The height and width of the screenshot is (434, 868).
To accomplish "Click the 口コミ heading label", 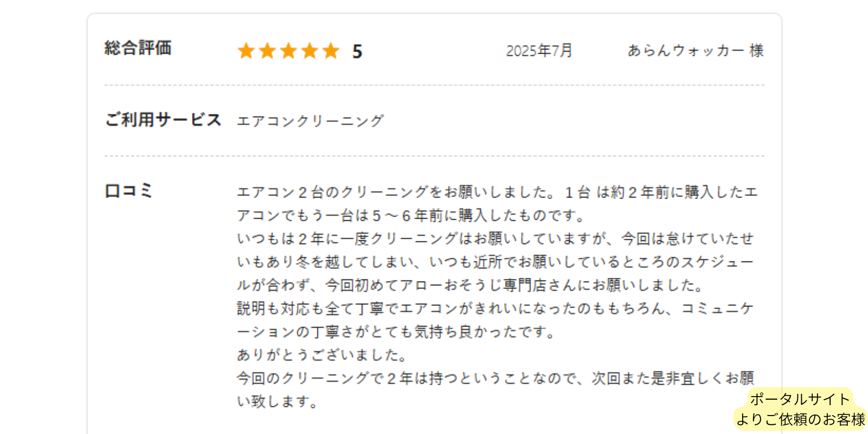I will point(129,191).
